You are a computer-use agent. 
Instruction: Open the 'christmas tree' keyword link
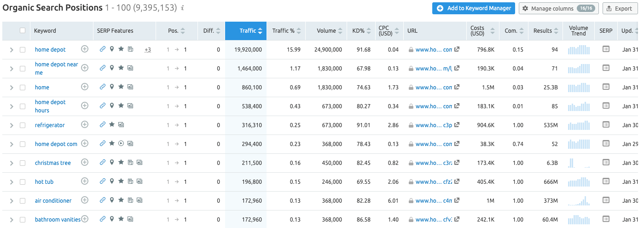tap(52, 163)
